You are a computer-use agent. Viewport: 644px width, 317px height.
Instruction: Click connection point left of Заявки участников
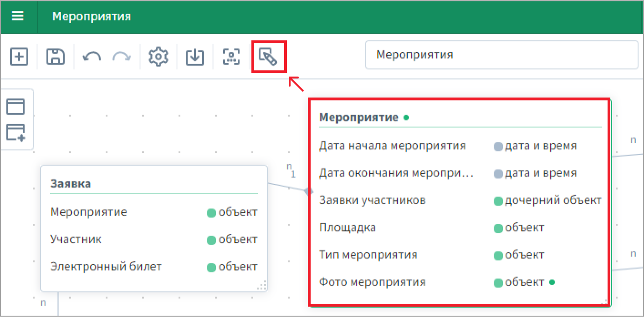point(309,191)
